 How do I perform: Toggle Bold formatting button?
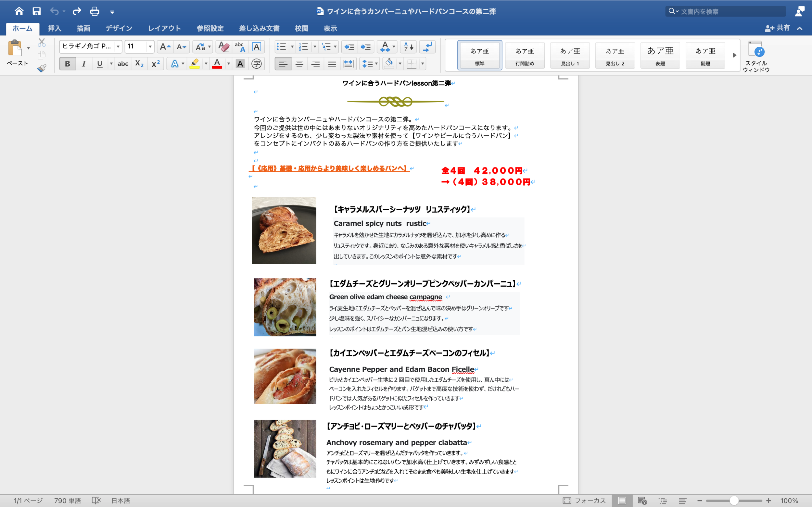point(68,64)
